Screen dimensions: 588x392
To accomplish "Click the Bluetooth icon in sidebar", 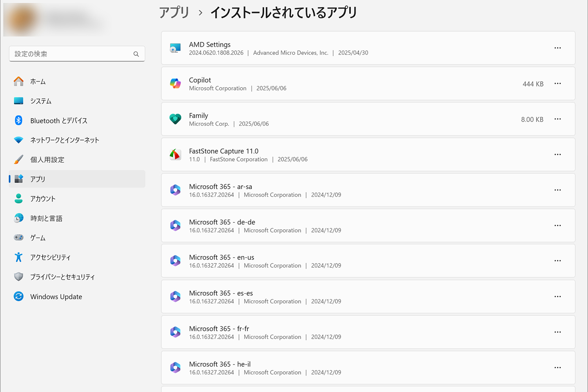I will coord(18,120).
